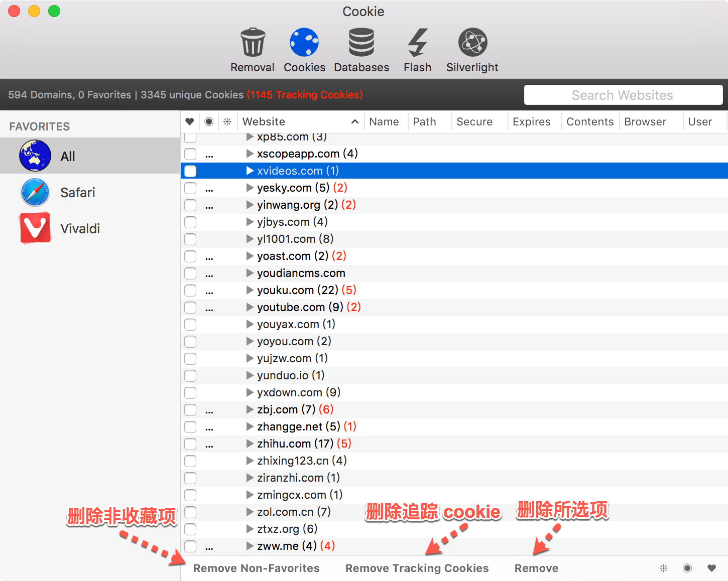This screenshot has height=581, width=728.
Task: Enable the youku.com checkbox
Action: [190, 290]
